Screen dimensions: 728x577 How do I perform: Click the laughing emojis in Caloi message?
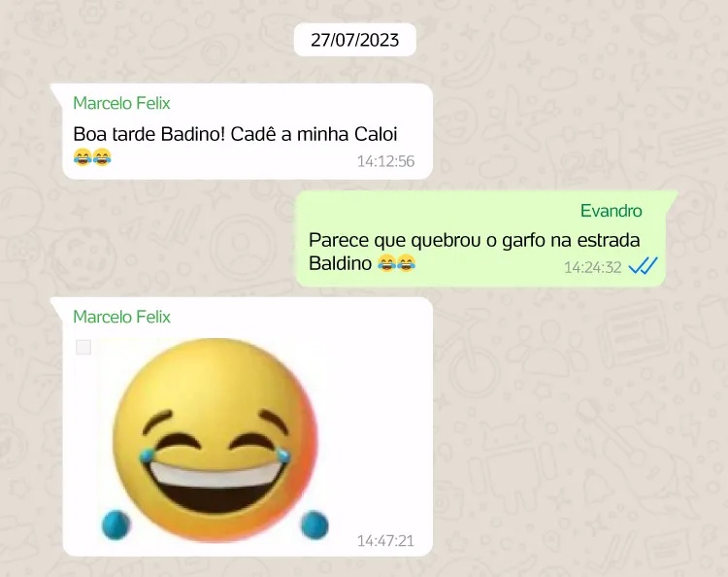[x=92, y=157]
